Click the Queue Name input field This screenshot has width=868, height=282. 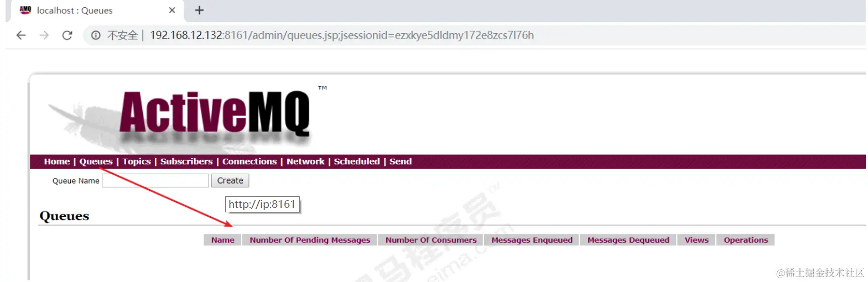[155, 181]
